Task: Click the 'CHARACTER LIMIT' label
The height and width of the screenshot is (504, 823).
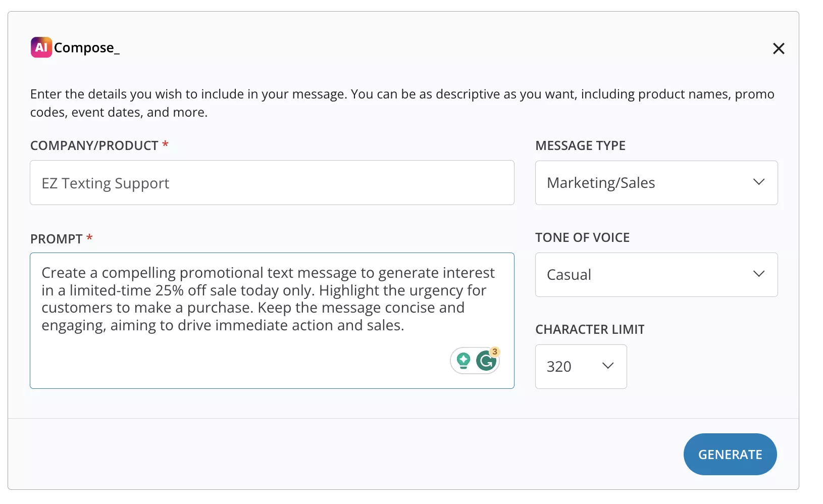Action: [x=590, y=330]
